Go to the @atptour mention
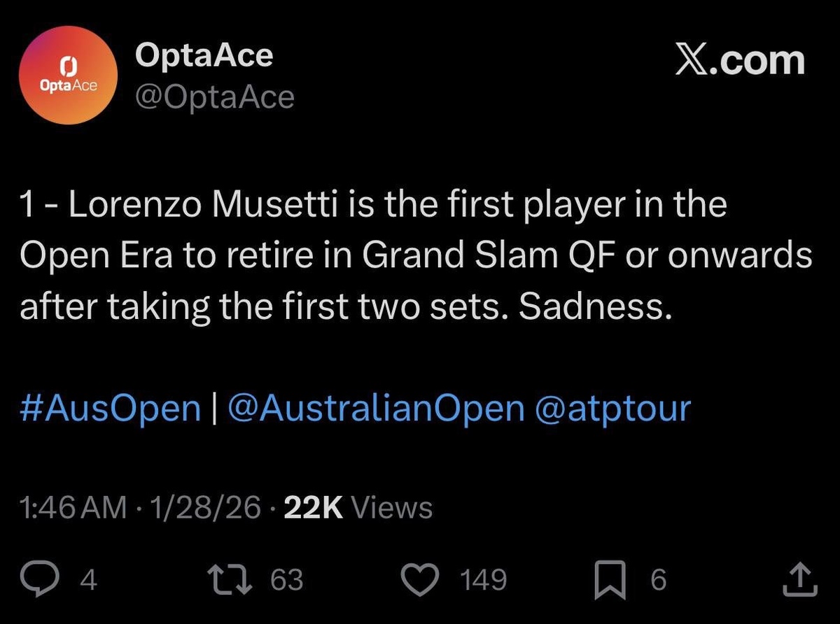This screenshot has height=624, width=840. (x=612, y=408)
